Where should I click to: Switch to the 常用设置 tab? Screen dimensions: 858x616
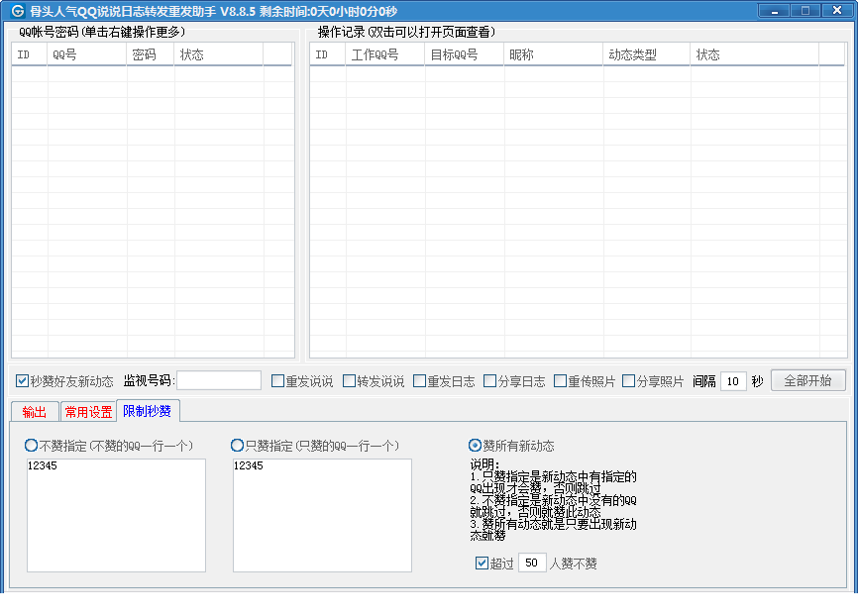[88, 412]
